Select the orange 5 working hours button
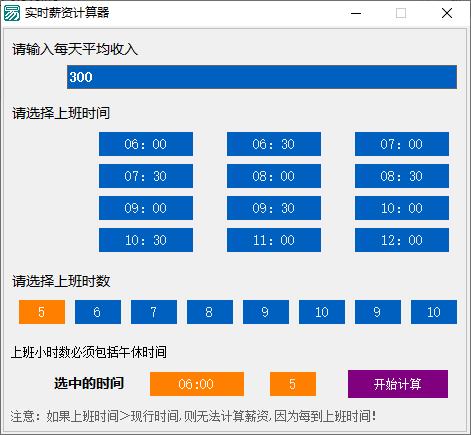This screenshot has width=471, height=435. point(42,312)
